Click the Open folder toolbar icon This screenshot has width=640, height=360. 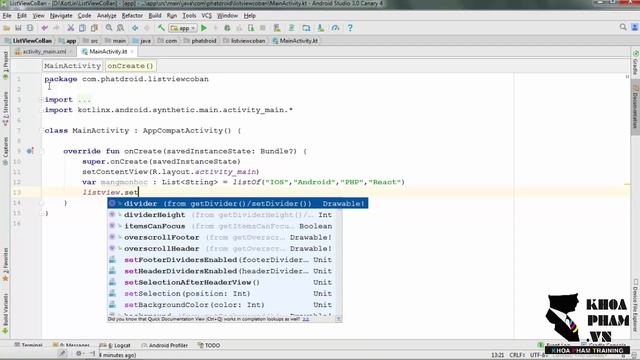point(7,28)
